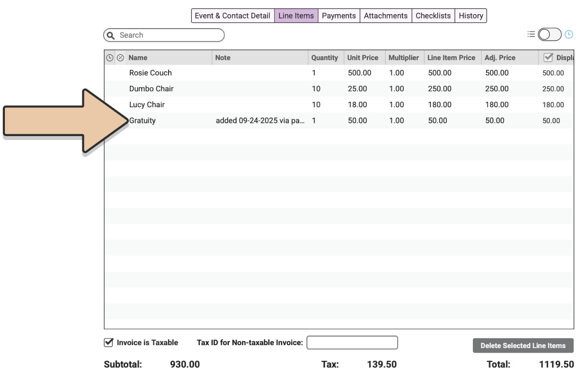Screen dimensions: 588x376
Task: Go to the Checklists tab
Action: click(433, 16)
